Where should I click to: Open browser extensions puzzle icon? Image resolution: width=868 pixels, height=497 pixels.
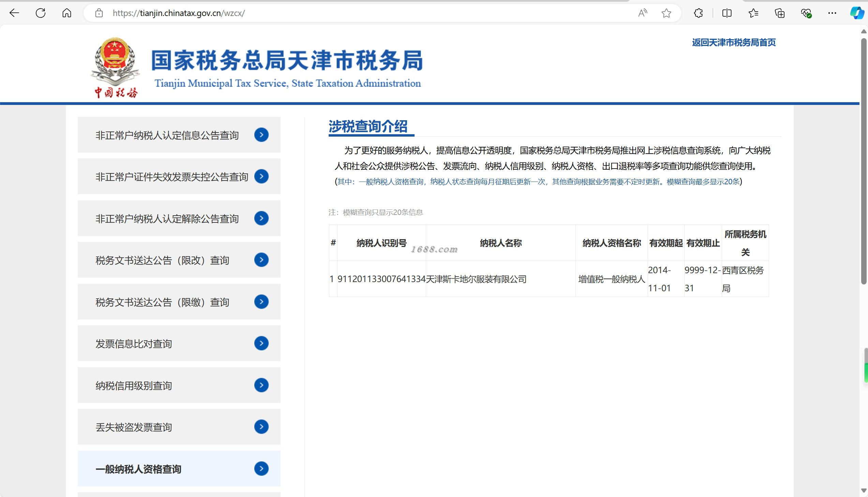(699, 13)
